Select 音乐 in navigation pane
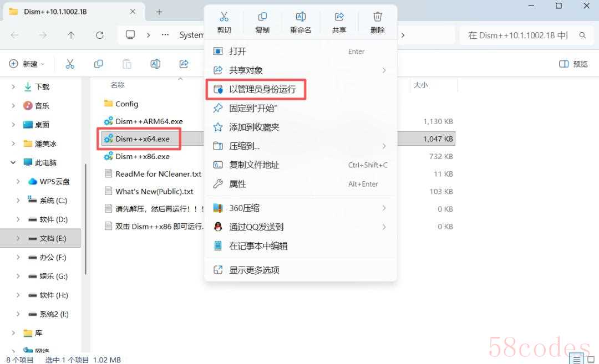Viewport: 599px width, 364px height. (42, 106)
